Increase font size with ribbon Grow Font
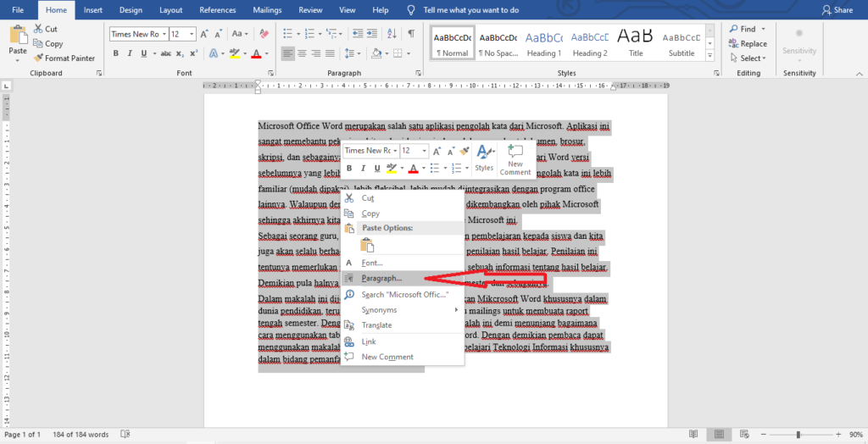The height and width of the screenshot is (444, 868). 204,35
